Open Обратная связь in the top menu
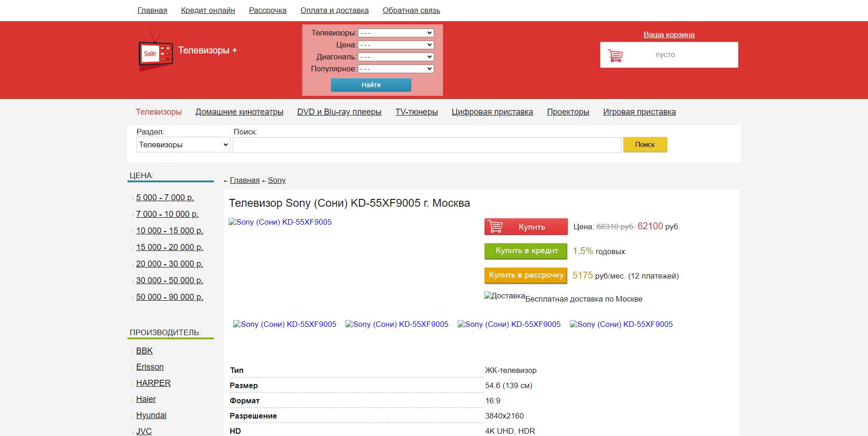The width and height of the screenshot is (868, 436). click(411, 10)
